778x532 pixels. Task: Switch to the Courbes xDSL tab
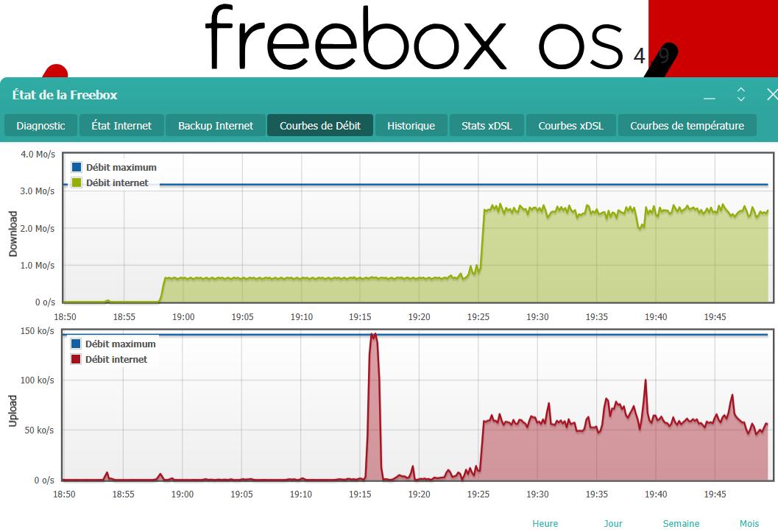tap(570, 126)
